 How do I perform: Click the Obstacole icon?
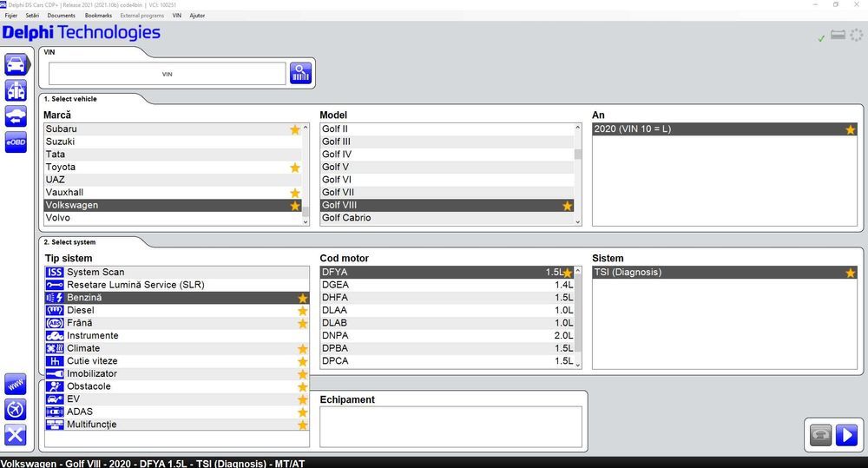tap(55, 386)
